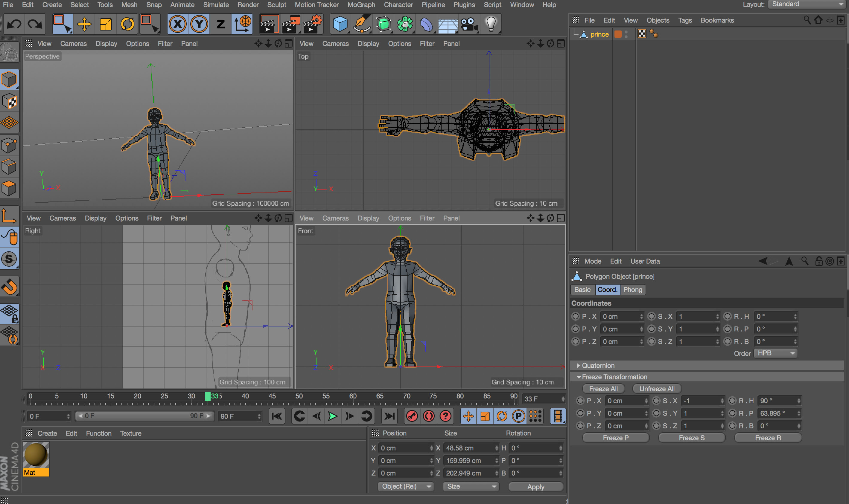Open the Order HPB dropdown
Screen dimensions: 849x504
pyautogui.click(x=777, y=353)
